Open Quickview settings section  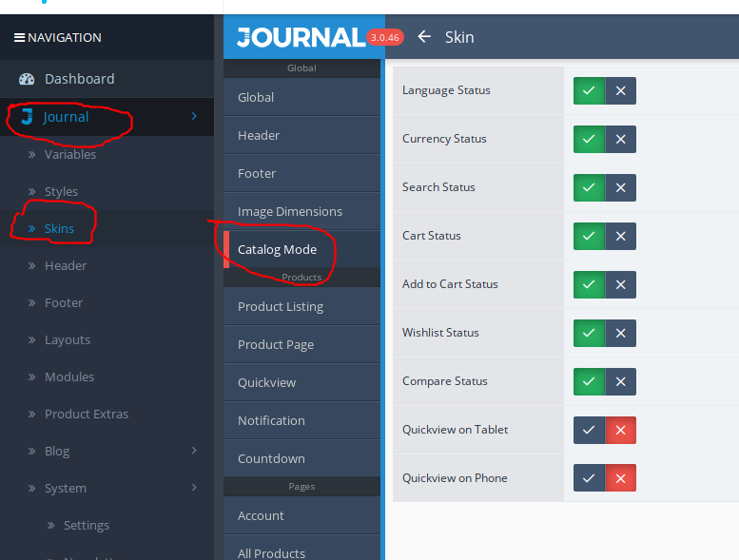tap(301, 382)
